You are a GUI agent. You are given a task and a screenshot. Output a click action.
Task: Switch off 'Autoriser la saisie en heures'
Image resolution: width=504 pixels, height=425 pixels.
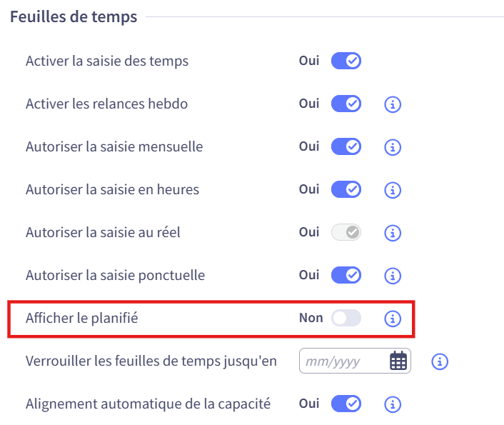(346, 190)
